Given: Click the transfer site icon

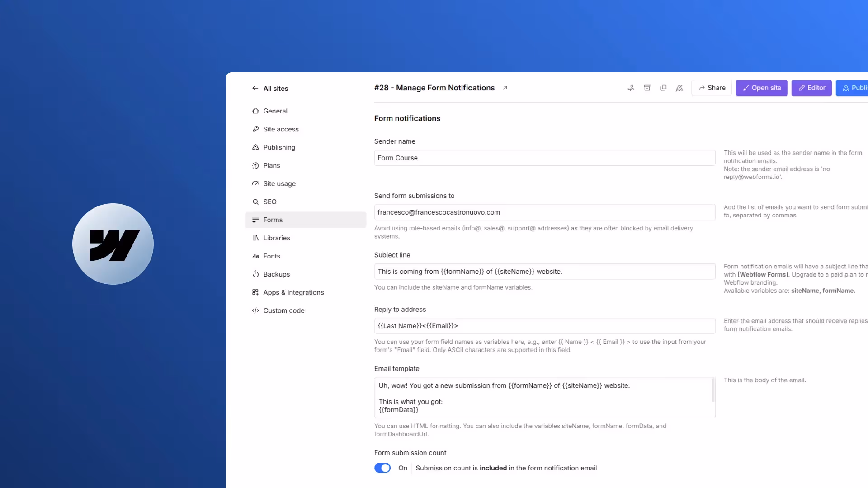Looking at the screenshot, I should tap(631, 88).
